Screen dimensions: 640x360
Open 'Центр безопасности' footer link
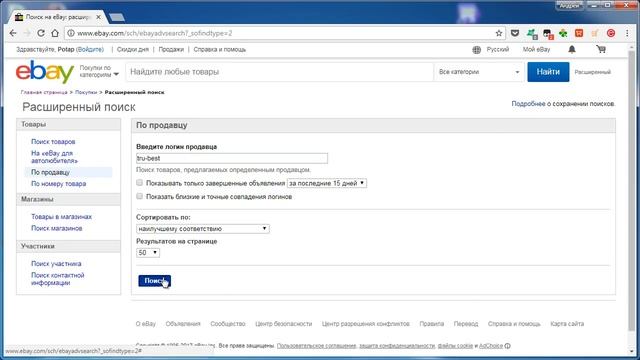[283, 324]
